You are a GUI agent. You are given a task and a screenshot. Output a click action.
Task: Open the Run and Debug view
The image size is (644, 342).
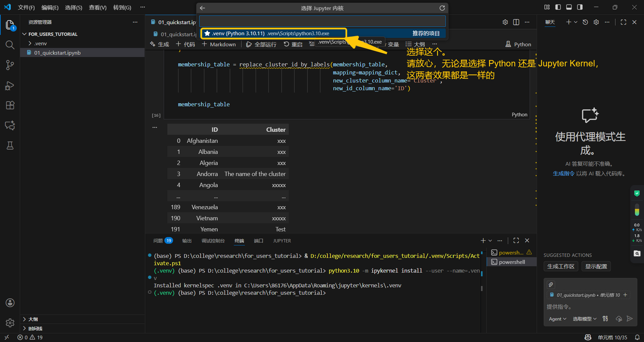coord(10,85)
